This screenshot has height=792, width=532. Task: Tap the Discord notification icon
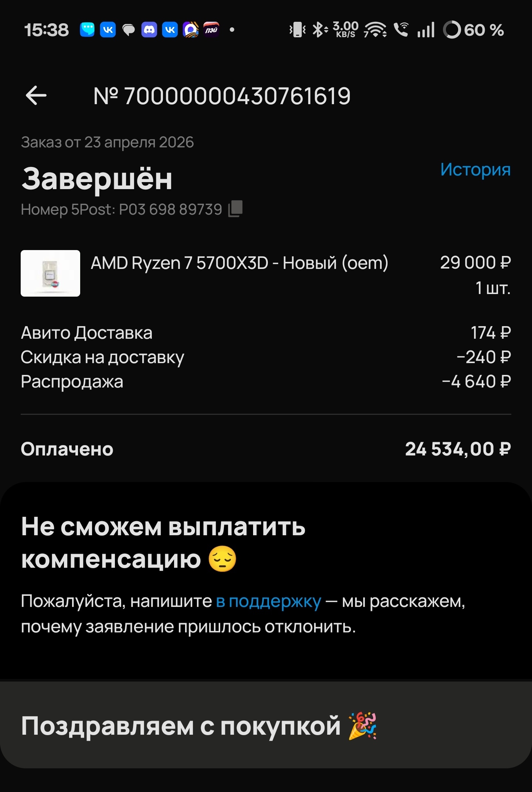tap(149, 30)
